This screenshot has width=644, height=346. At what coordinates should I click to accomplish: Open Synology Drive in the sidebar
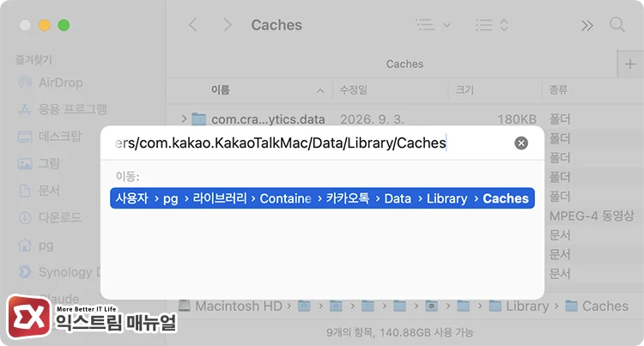tap(58, 272)
